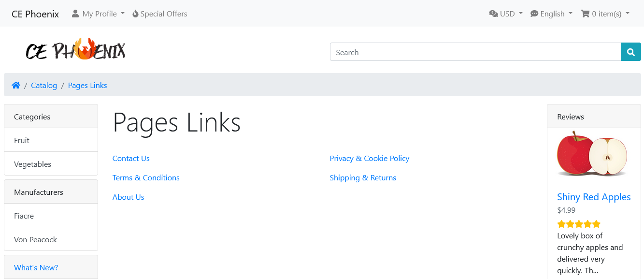Image resolution: width=644 pixels, height=279 pixels.
Task: Click the five-star review rating
Action: 579,224
